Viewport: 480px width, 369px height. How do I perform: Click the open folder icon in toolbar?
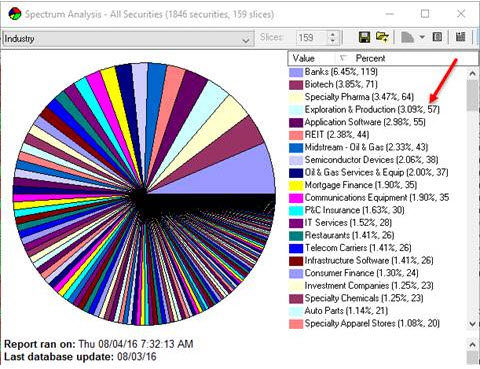382,37
